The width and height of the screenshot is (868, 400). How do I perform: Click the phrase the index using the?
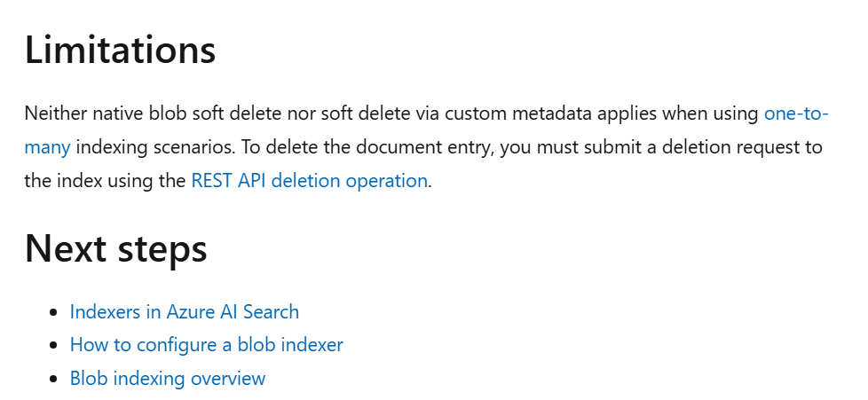click(106, 181)
